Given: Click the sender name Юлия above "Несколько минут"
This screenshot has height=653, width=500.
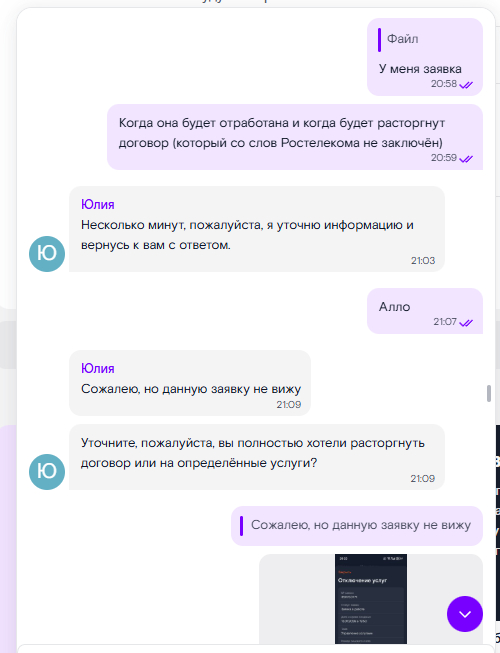Looking at the screenshot, I should [97, 204].
